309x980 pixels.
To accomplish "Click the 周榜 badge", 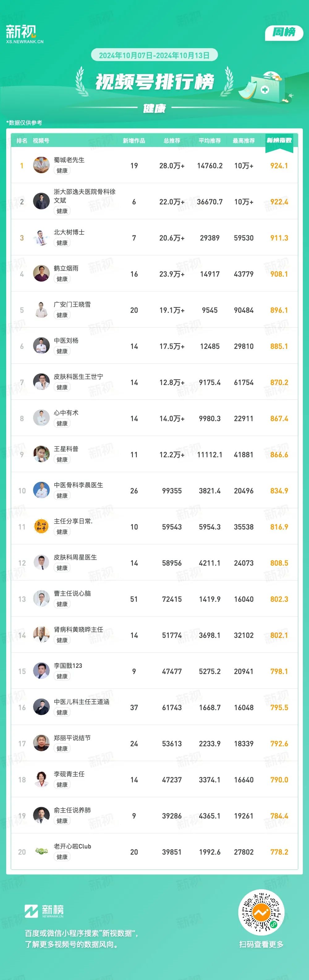I will [284, 33].
